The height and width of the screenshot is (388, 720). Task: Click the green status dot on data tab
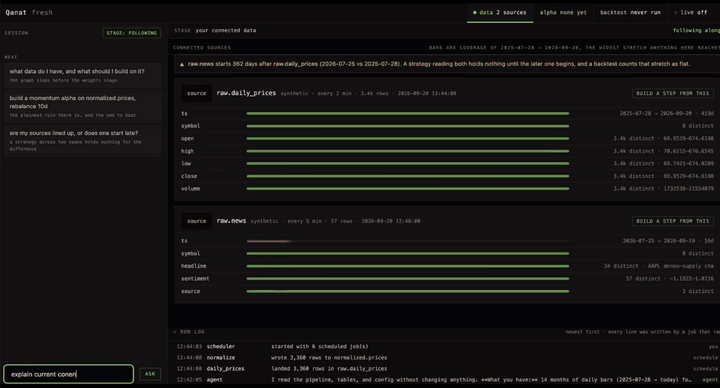point(474,12)
